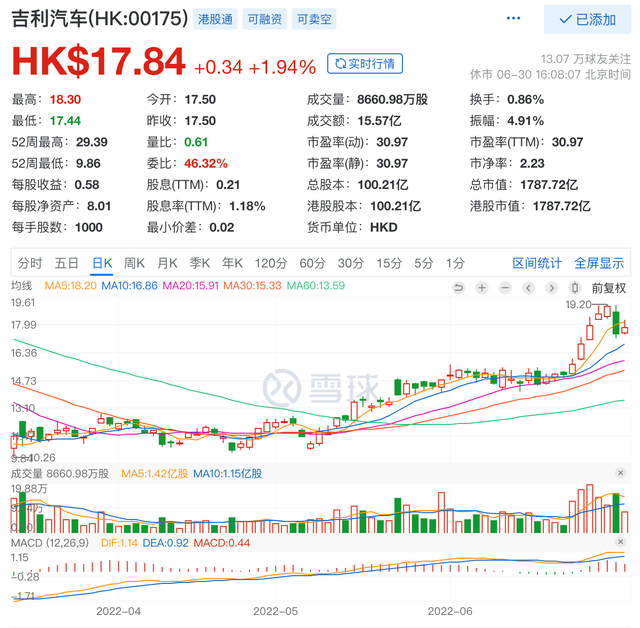This screenshot has width=640, height=628.
Task: Click the HK$17.84 price
Action: tap(98, 61)
